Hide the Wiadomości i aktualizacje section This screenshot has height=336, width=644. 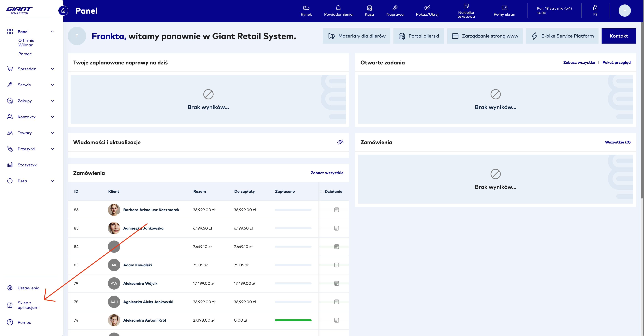340,142
